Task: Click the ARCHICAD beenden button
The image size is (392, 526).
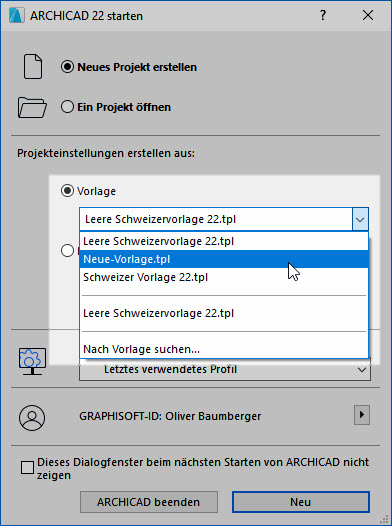Action: [149, 502]
